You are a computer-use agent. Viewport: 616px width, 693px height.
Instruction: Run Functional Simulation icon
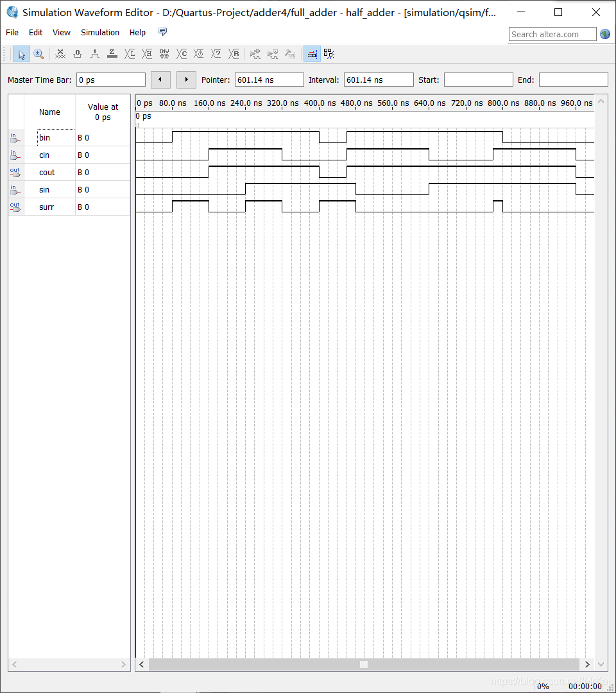[x=255, y=54]
